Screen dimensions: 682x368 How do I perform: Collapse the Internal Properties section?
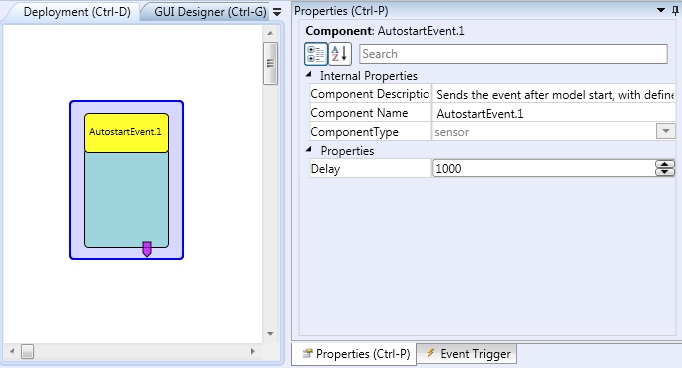[x=309, y=75]
